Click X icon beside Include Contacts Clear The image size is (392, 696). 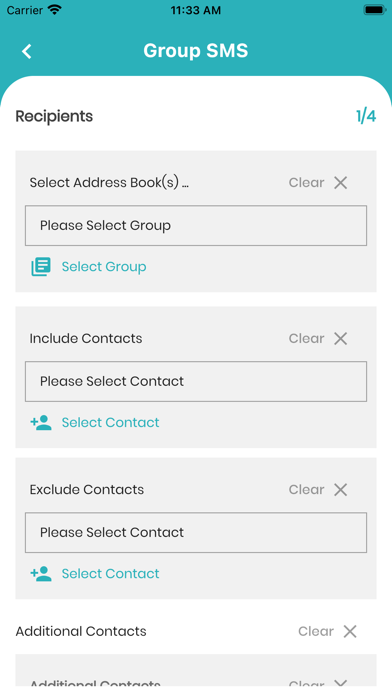pyautogui.click(x=341, y=339)
